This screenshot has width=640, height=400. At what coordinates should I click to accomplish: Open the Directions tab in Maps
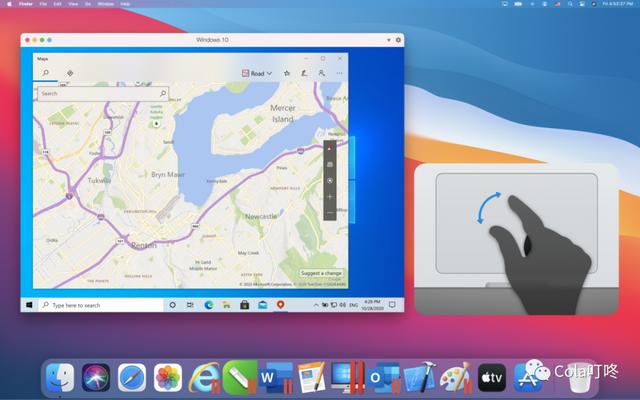70,73
